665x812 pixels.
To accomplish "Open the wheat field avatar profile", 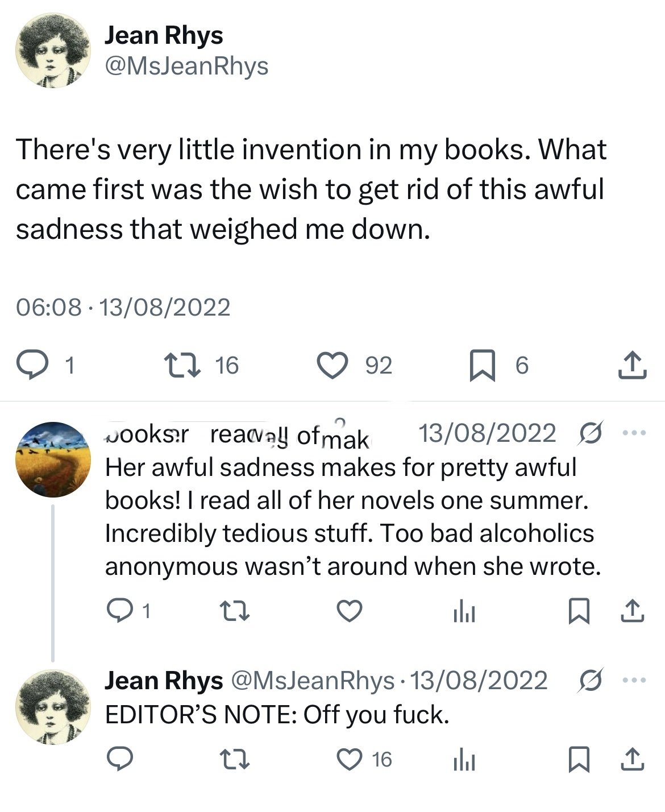I will coord(52,459).
